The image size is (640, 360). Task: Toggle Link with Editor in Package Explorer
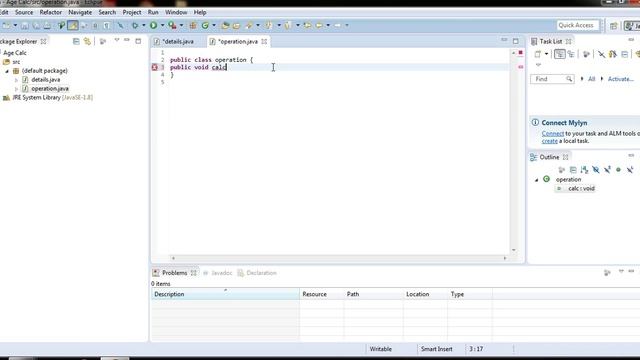[x=87, y=41]
